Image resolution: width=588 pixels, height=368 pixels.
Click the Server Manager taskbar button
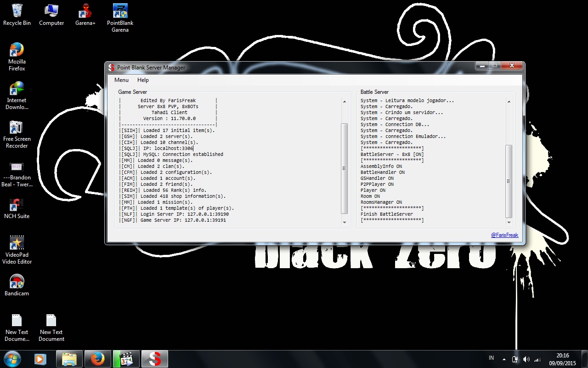point(155,359)
